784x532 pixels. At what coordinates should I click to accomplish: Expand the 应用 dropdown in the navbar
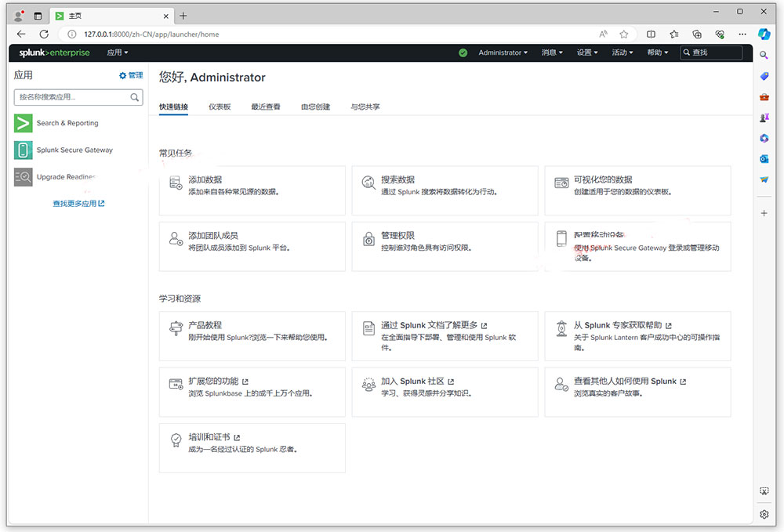pyautogui.click(x=118, y=52)
